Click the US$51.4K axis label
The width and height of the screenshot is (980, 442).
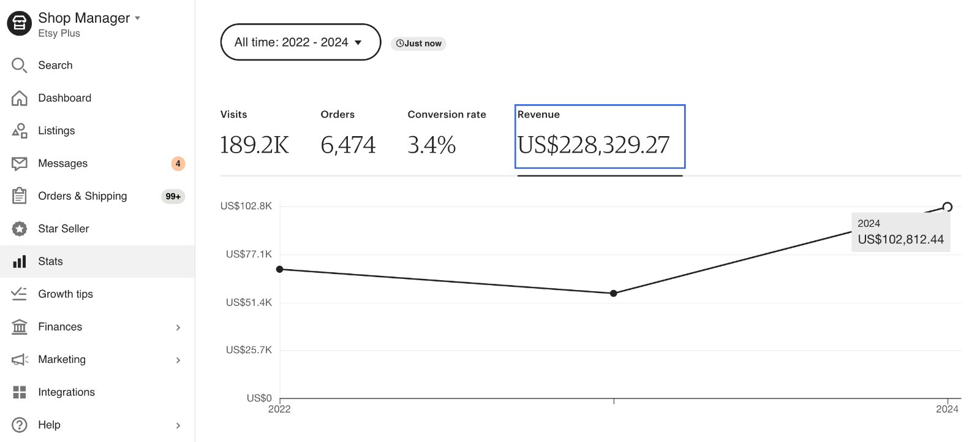tap(249, 303)
